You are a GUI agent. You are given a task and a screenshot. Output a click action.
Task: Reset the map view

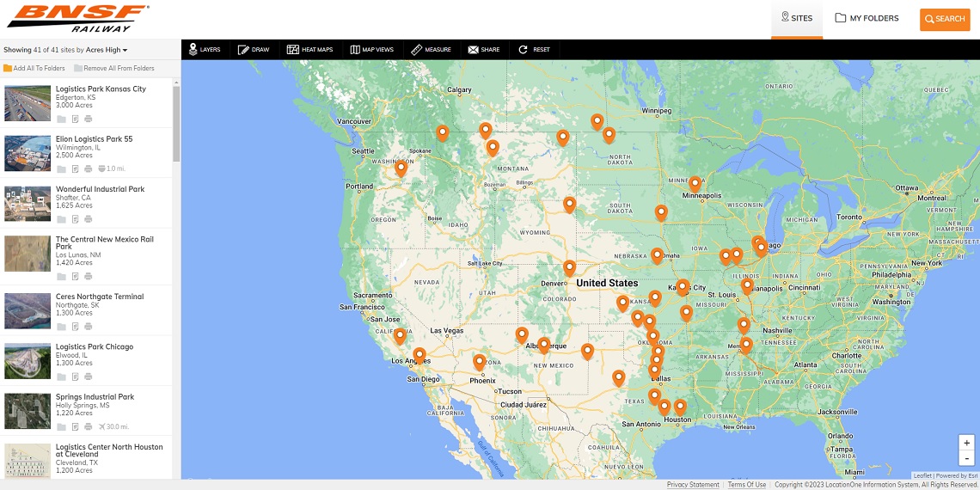pyautogui.click(x=534, y=50)
